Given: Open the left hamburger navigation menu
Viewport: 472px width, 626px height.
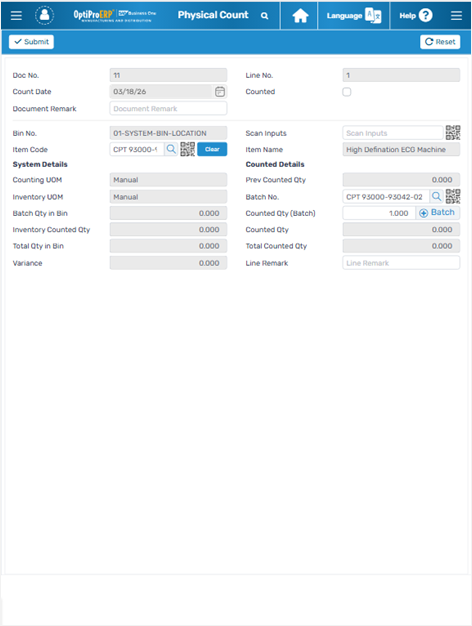Looking at the screenshot, I should [16, 16].
